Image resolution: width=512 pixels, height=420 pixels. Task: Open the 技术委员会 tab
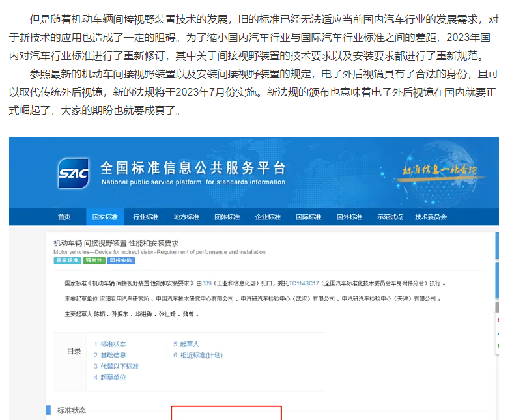click(x=431, y=217)
